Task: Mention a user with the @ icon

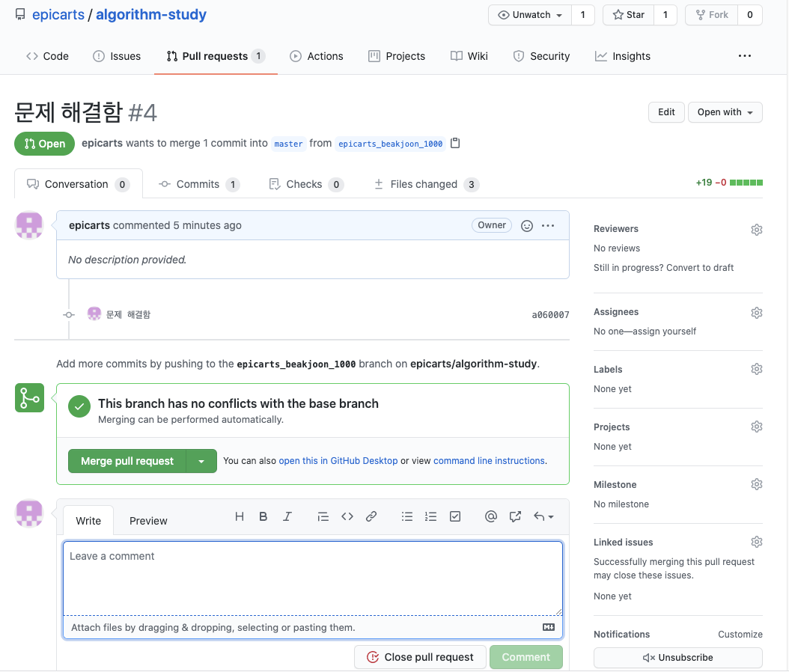Action: (x=490, y=516)
